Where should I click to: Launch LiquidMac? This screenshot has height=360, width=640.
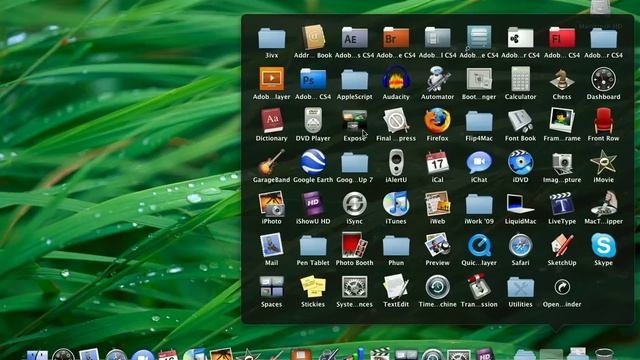520,204
